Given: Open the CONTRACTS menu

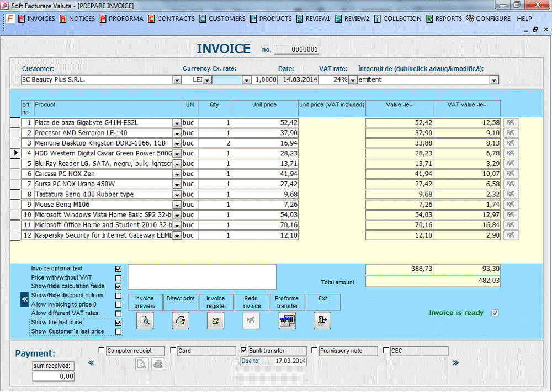Looking at the screenshot, I should pyautogui.click(x=172, y=19).
